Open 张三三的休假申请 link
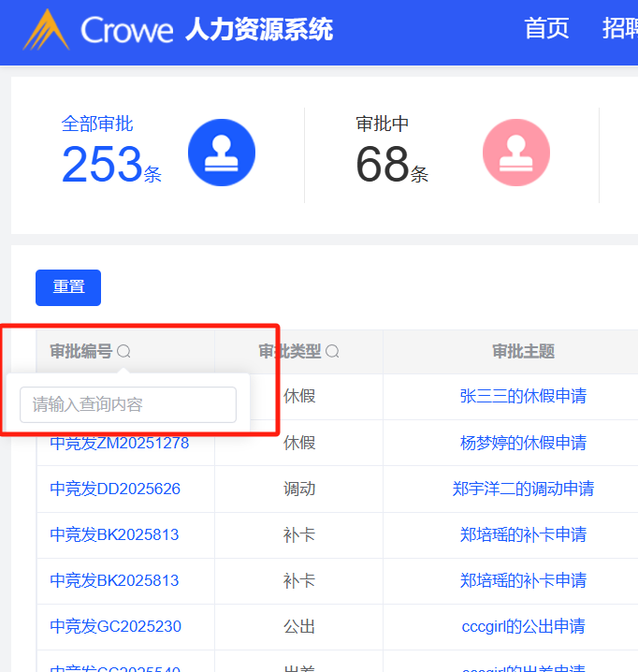 [x=523, y=396]
